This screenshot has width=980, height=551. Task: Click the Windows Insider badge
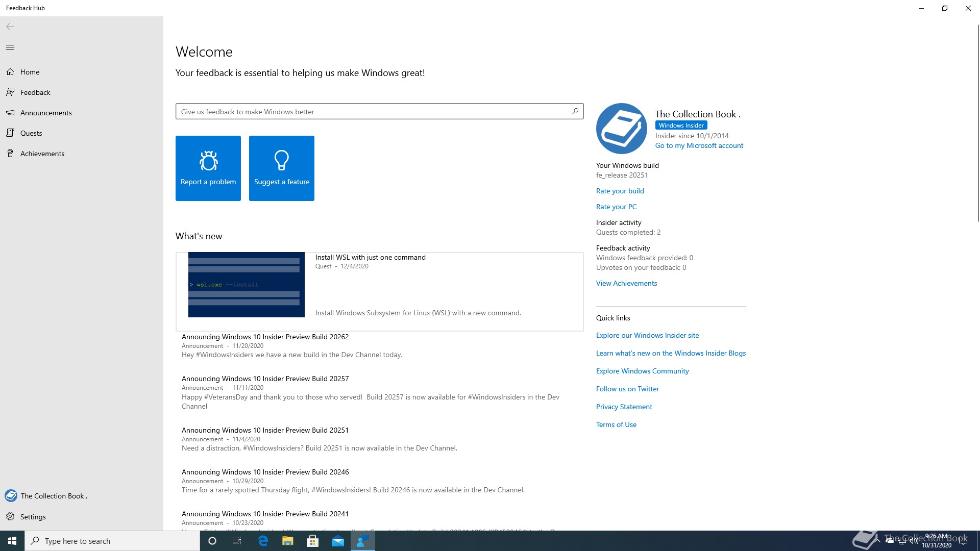(681, 125)
